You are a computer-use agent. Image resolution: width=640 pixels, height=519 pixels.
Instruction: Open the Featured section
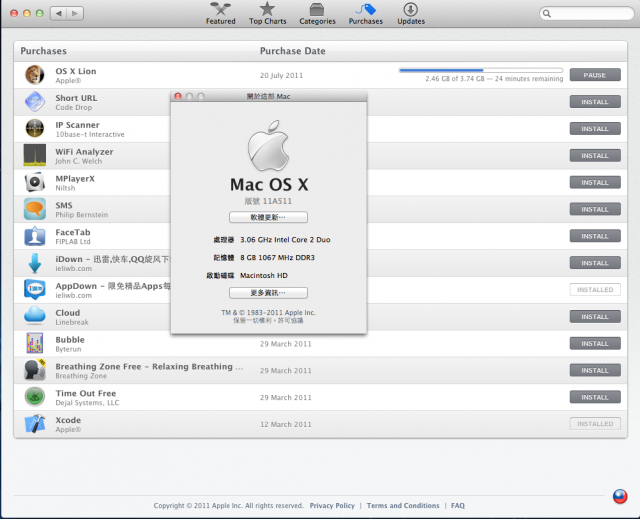point(220,14)
